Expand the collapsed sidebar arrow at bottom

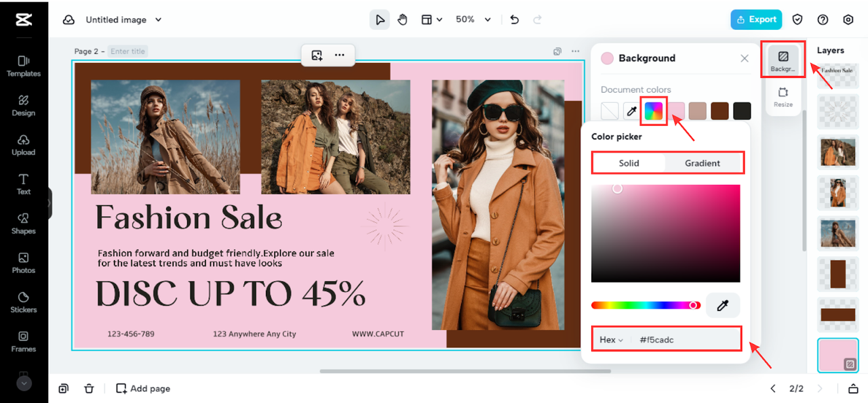click(24, 383)
